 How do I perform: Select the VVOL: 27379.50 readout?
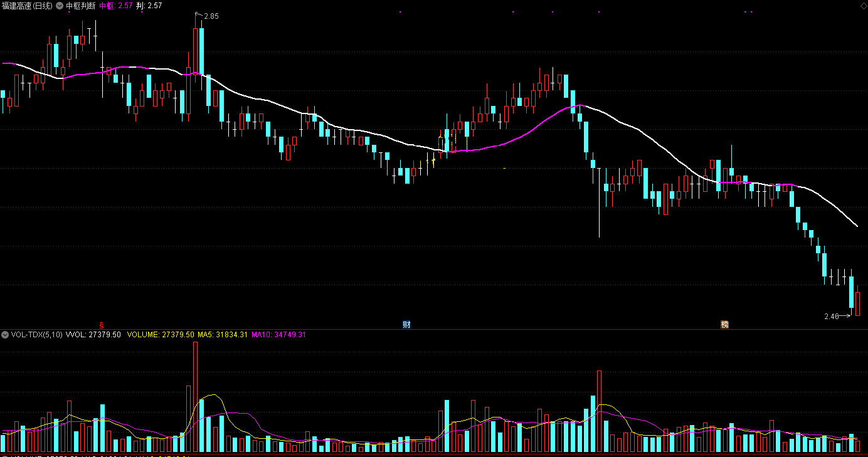93,335
